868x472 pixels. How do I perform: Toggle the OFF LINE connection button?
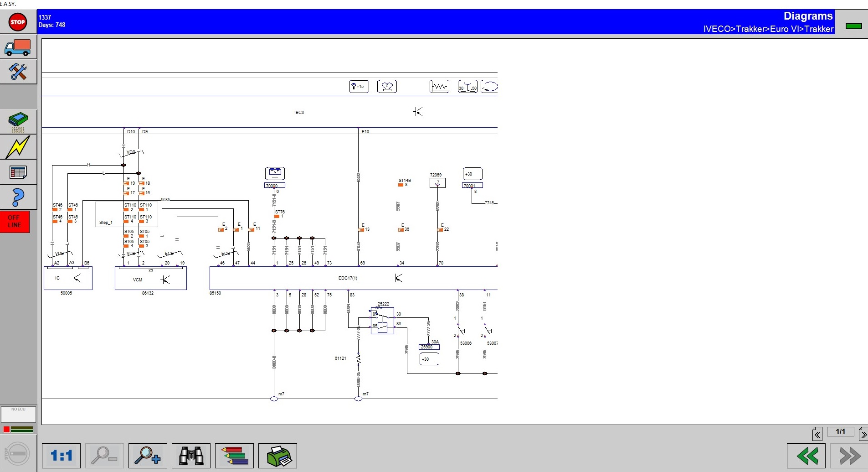(x=15, y=222)
